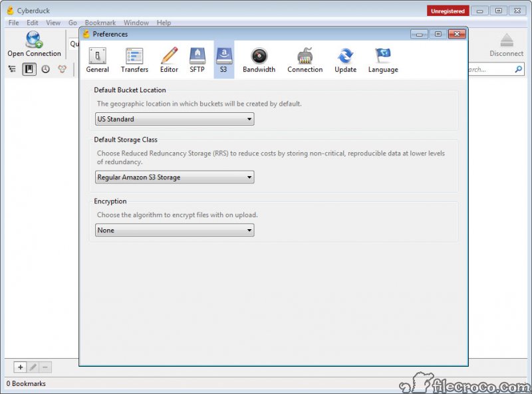Viewport: 532px width, 394px height.
Task: Go to Connection preferences
Action: click(305, 60)
